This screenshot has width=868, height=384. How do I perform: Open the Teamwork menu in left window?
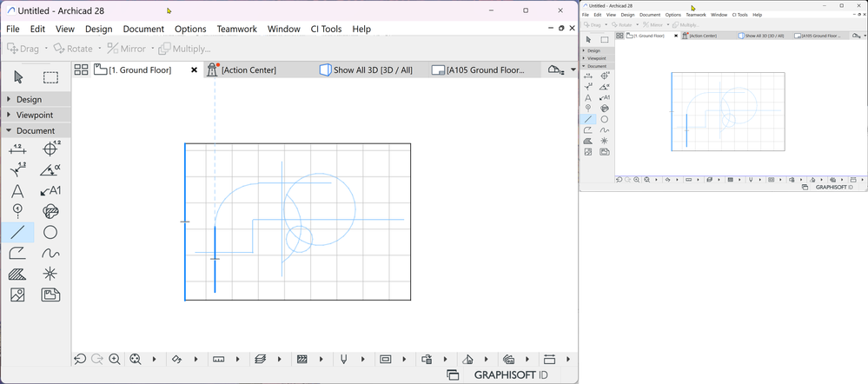click(x=237, y=29)
